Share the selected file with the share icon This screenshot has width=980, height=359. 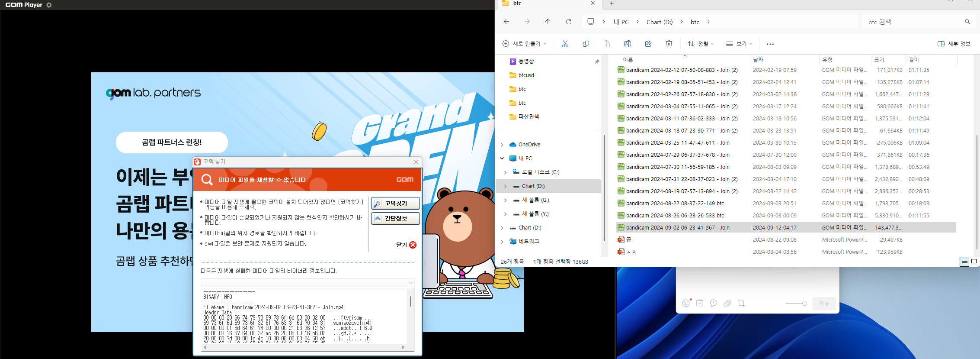tap(648, 44)
